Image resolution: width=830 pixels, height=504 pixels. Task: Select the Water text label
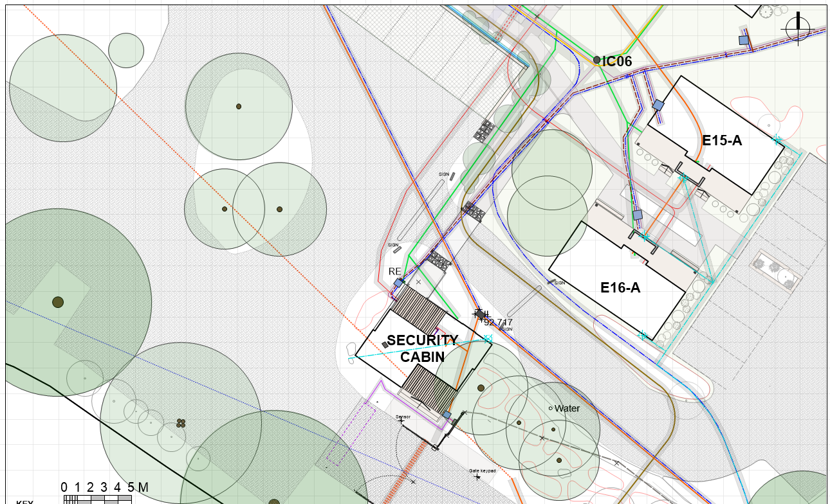[x=567, y=408]
